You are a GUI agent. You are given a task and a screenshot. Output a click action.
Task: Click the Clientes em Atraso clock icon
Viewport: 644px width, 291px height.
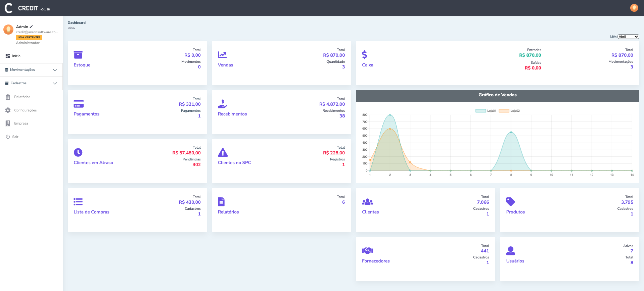coord(78,152)
